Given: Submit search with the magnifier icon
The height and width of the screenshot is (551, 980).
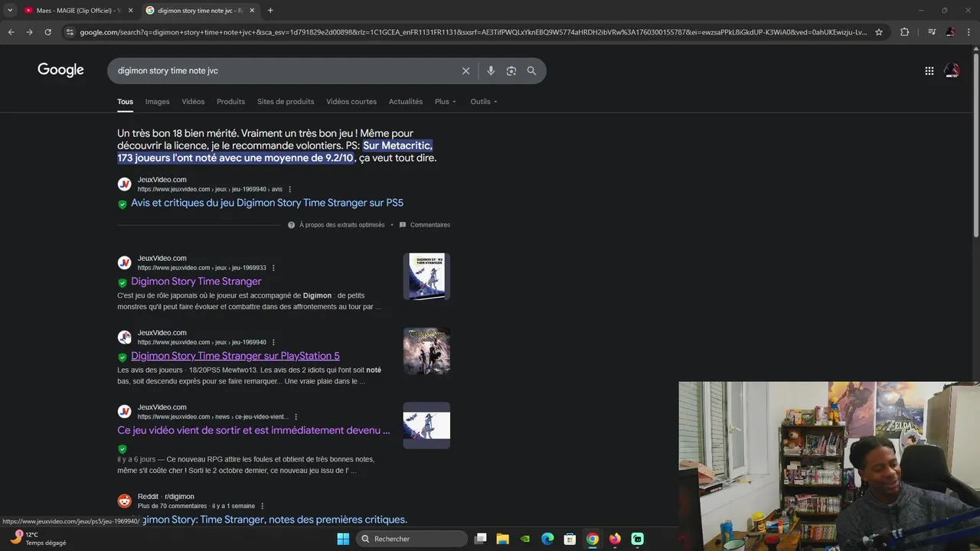Looking at the screenshot, I should tap(531, 70).
